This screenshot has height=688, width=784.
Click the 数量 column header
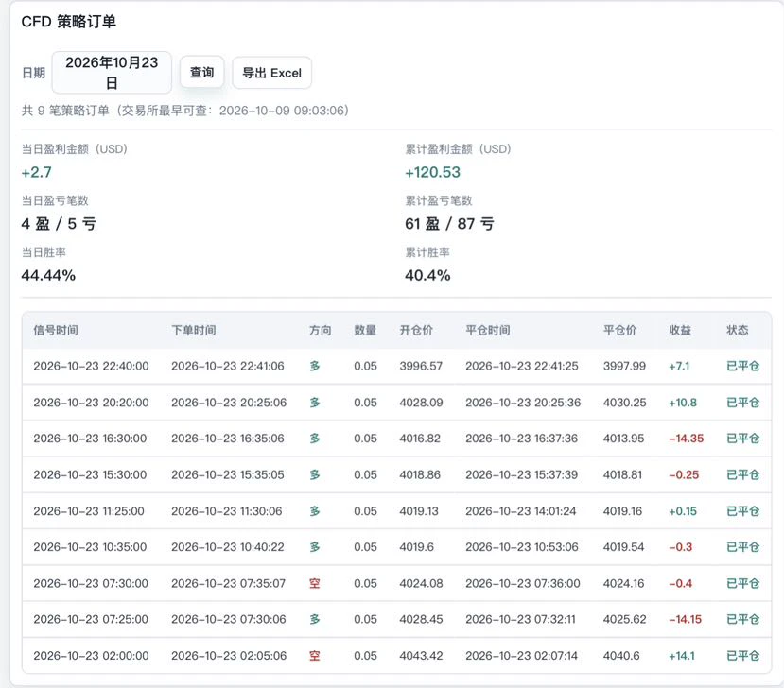pos(365,330)
